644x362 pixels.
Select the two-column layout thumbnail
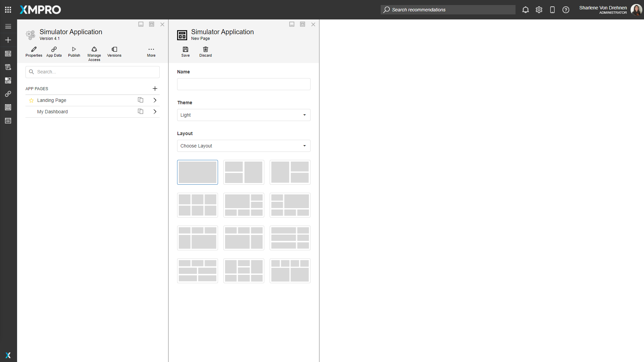pos(244,172)
